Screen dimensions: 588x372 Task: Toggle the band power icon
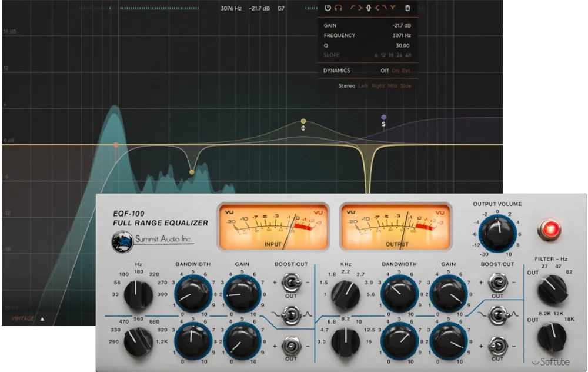click(x=328, y=8)
